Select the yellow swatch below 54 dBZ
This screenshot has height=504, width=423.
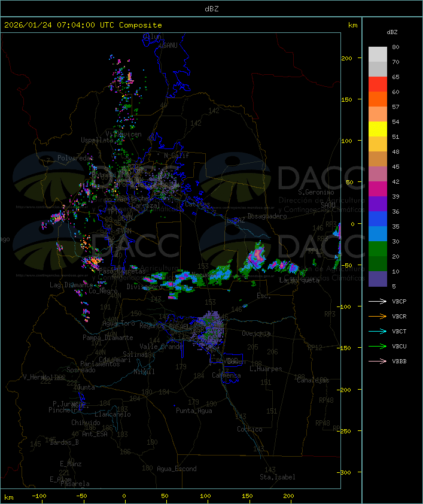[x=378, y=129]
